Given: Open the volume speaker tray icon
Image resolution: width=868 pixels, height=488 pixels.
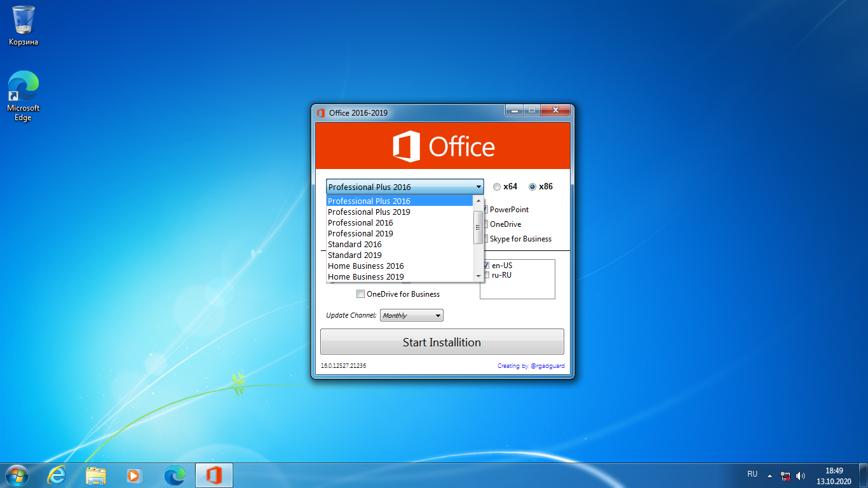Looking at the screenshot, I should click(x=800, y=476).
